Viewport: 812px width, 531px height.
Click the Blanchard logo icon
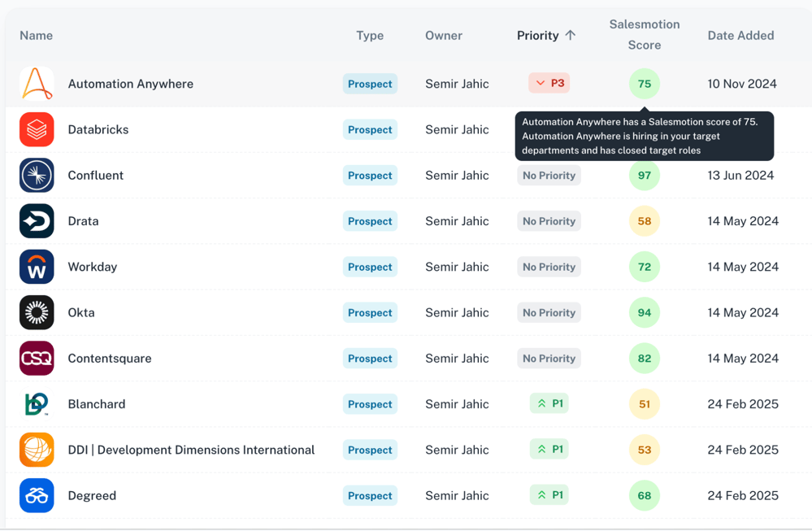(x=37, y=404)
